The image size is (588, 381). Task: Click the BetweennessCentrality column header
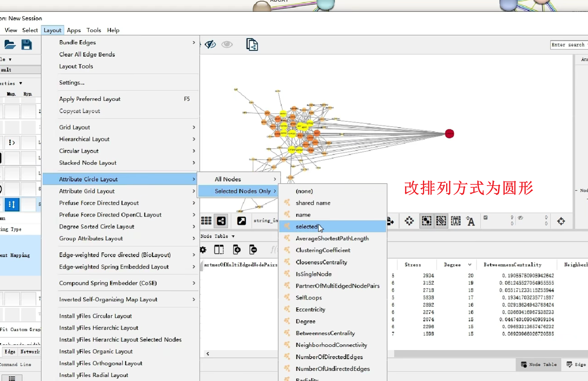[512, 265]
